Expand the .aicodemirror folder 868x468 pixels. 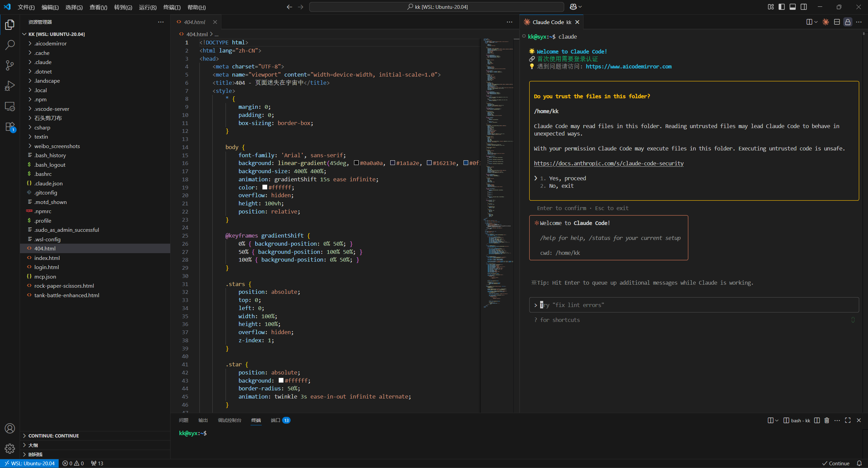click(95, 43)
